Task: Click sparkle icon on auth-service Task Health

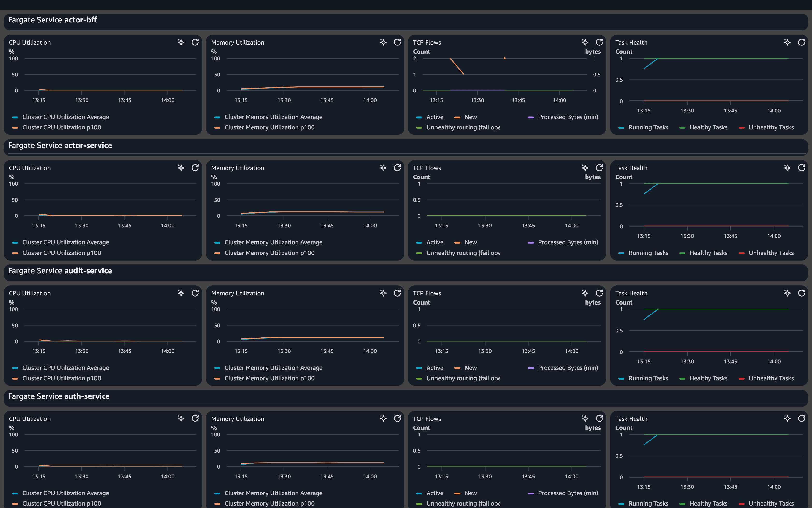Action: [788, 418]
